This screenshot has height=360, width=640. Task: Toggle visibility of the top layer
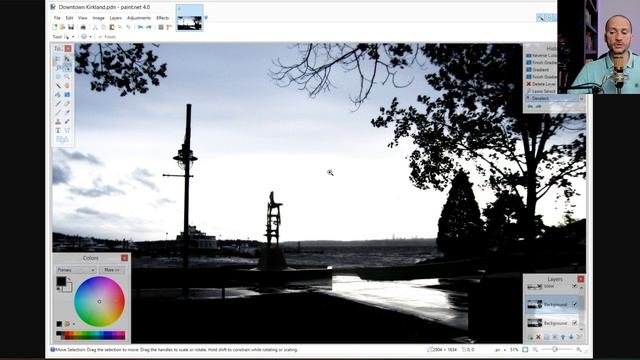(x=575, y=286)
